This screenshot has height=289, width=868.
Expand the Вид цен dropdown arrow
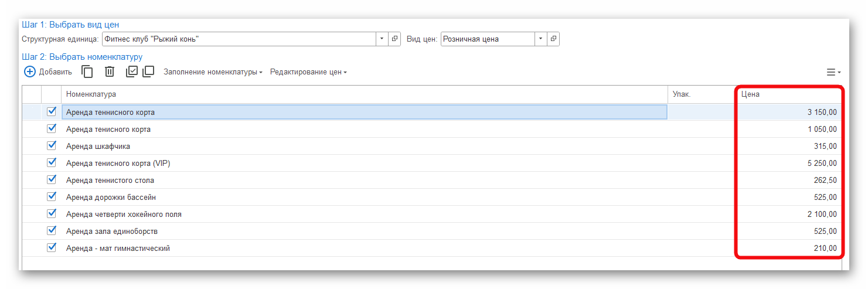[540, 39]
